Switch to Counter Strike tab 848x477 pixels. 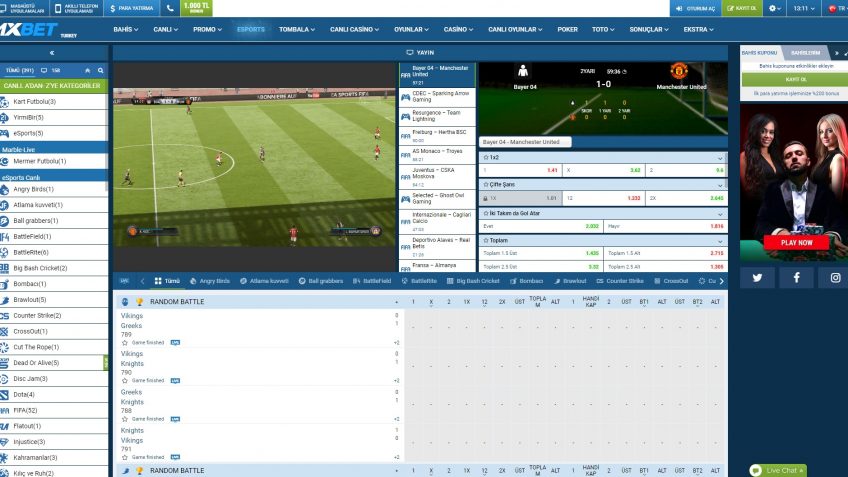620,281
